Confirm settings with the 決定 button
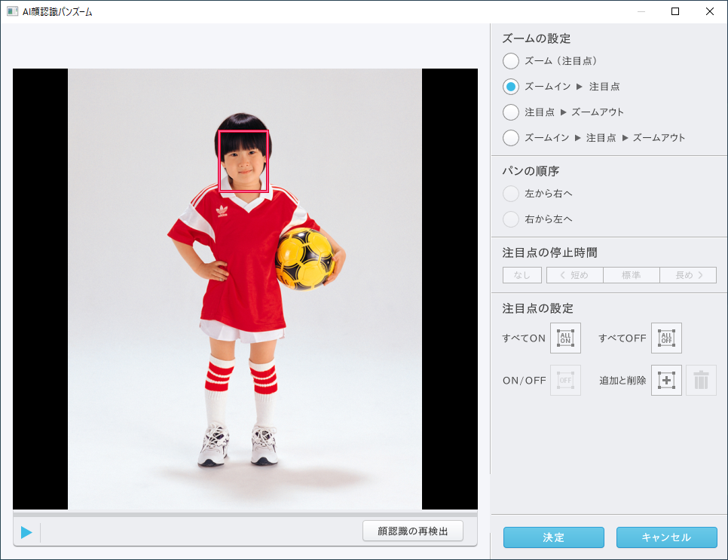 pyautogui.click(x=553, y=537)
